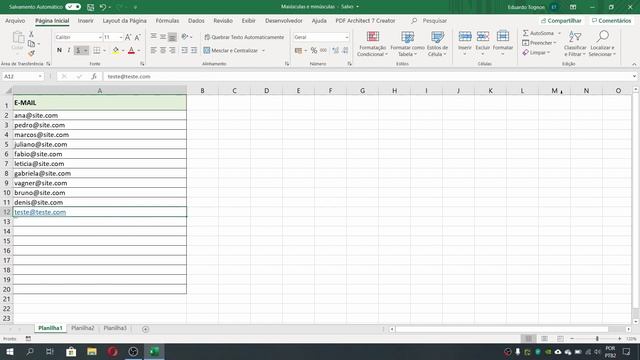This screenshot has height=360, width=640.
Task: Click Mesclar e Centralizar button
Action: point(231,50)
